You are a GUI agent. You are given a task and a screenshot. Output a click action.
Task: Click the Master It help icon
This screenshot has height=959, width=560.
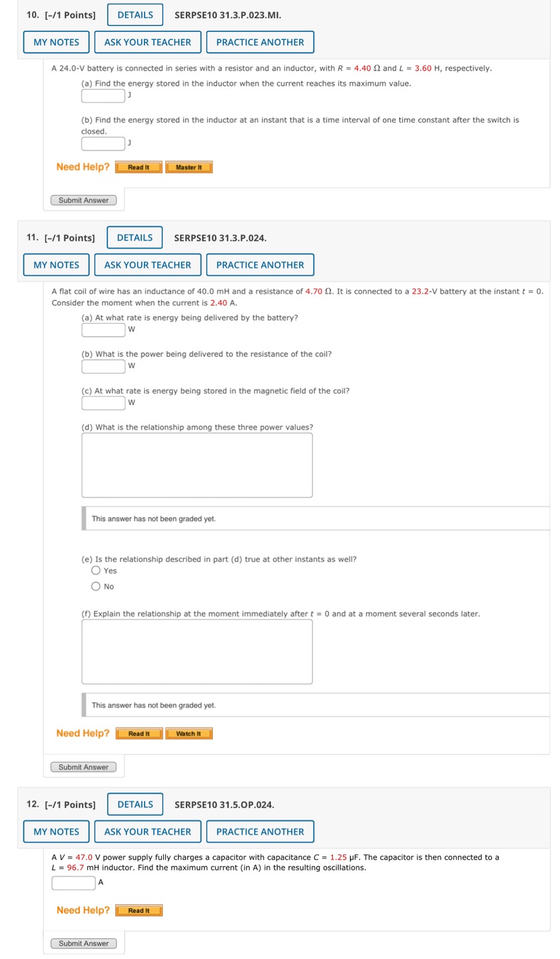189,167
